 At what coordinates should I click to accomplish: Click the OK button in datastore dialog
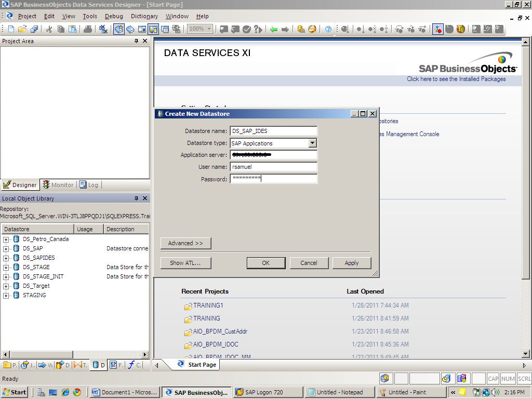click(265, 263)
